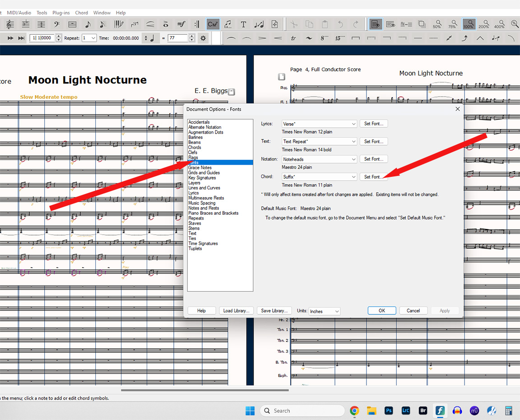Set zoom to 200%
This screenshot has width=520, height=420.
(484, 24)
